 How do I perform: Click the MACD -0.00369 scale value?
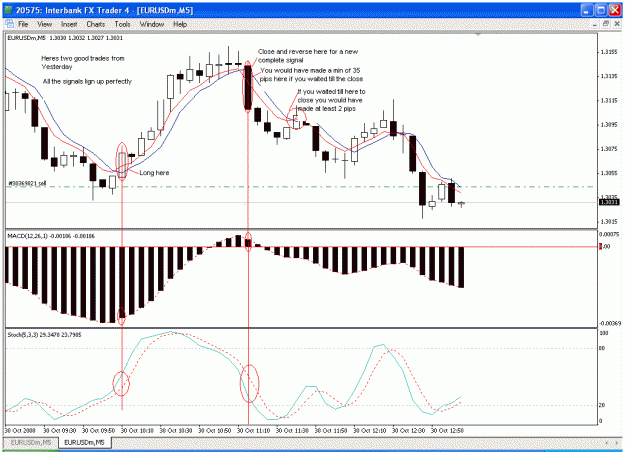610,323
